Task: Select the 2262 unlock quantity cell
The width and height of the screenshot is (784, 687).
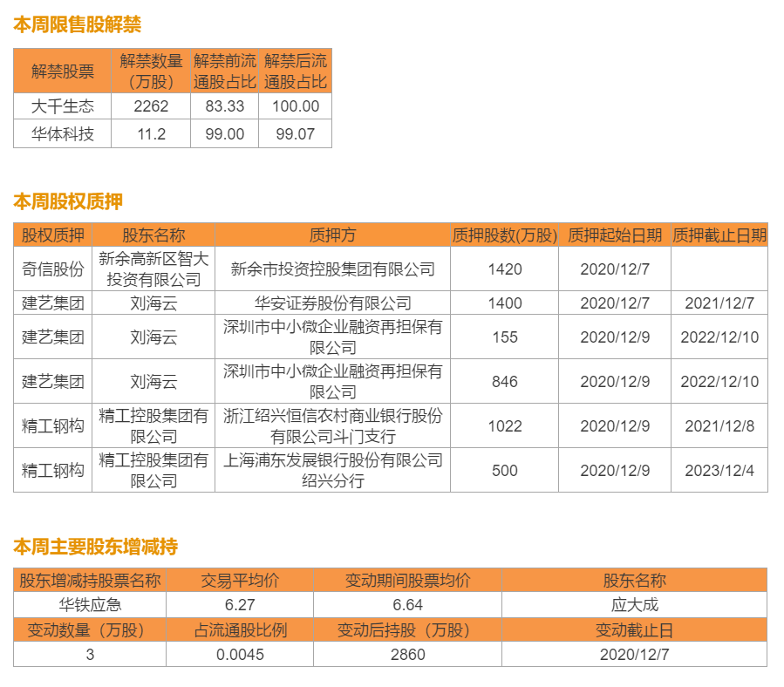Action: (x=151, y=106)
